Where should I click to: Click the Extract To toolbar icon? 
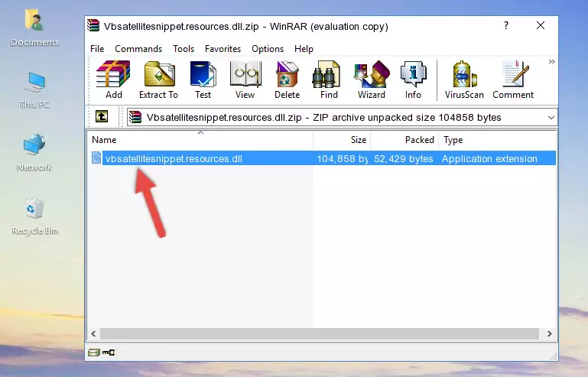pyautogui.click(x=158, y=80)
